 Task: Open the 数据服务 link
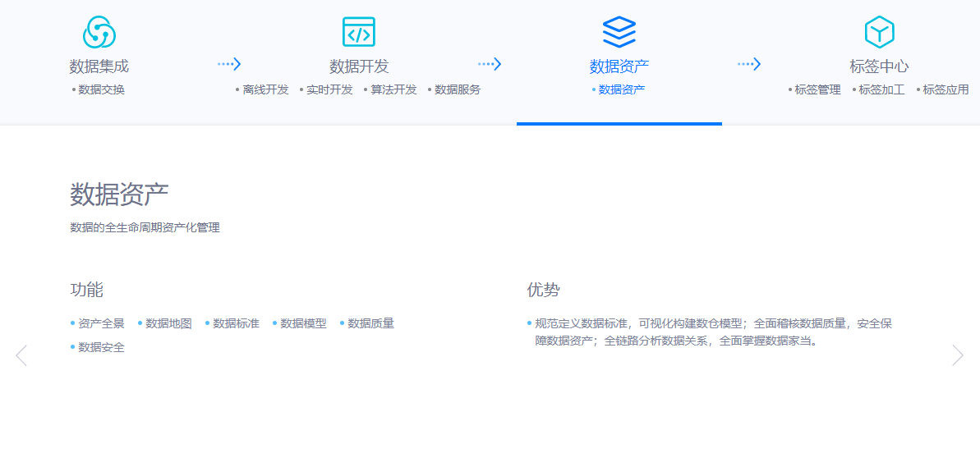tap(458, 89)
